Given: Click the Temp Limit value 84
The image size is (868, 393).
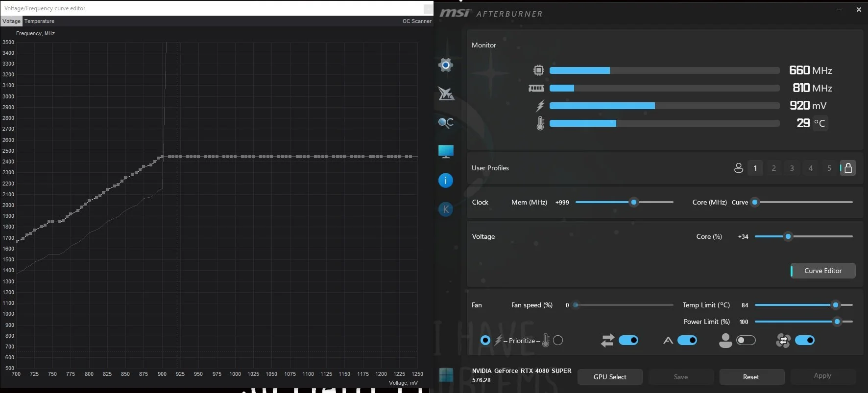Looking at the screenshot, I should pos(745,305).
